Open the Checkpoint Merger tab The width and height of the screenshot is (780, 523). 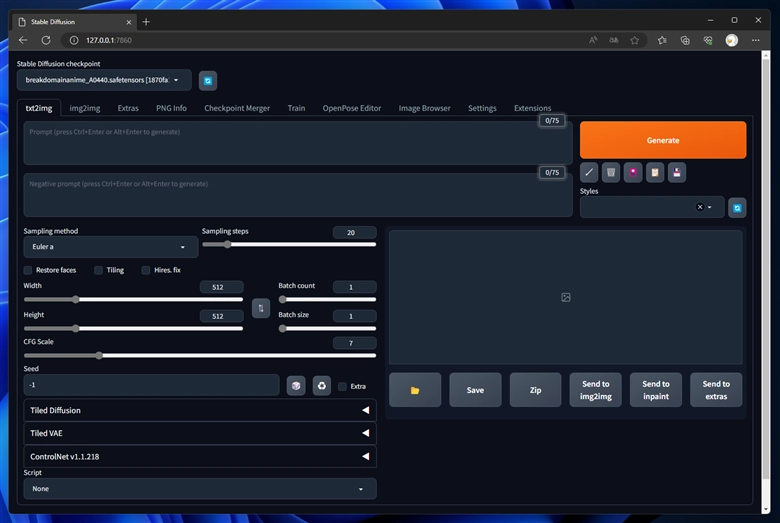click(x=237, y=108)
